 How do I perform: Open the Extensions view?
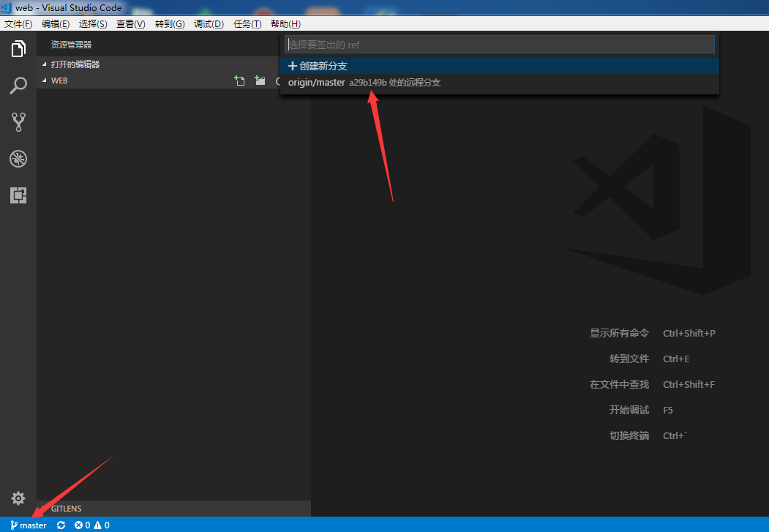(x=18, y=195)
